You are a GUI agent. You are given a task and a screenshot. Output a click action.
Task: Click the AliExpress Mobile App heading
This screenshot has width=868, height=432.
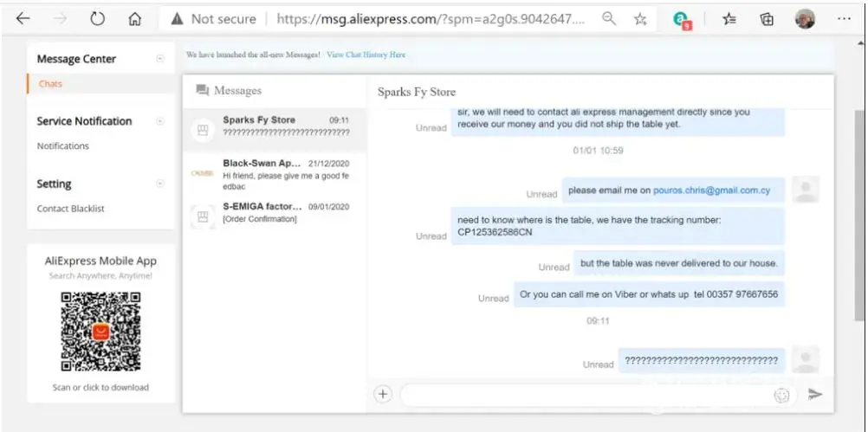[x=100, y=261]
